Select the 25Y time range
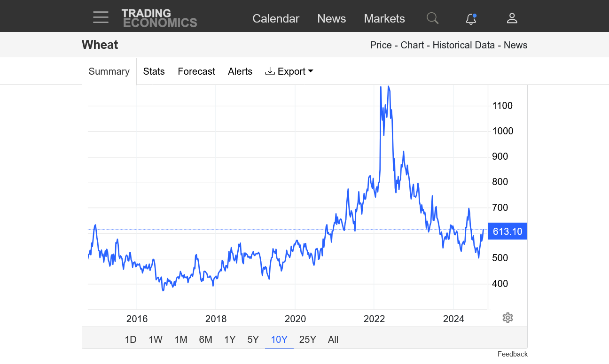 pyautogui.click(x=308, y=340)
